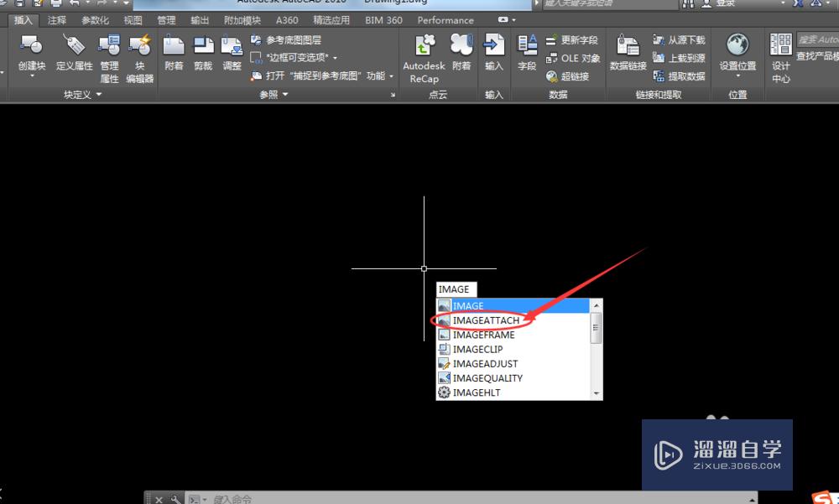Select IMAGEADJUST command suggestion
Viewport: 839px width, 504px height.
click(x=513, y=363)
